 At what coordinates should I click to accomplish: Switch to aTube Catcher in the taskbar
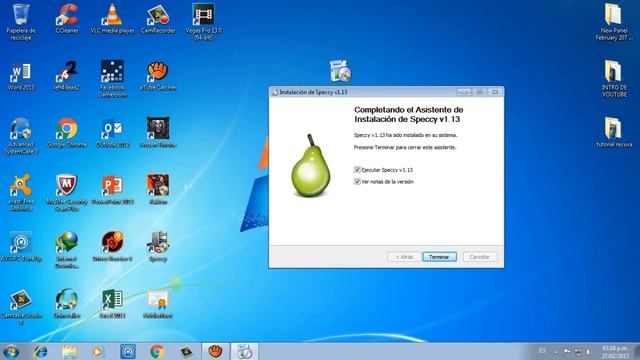pos(216,351)
